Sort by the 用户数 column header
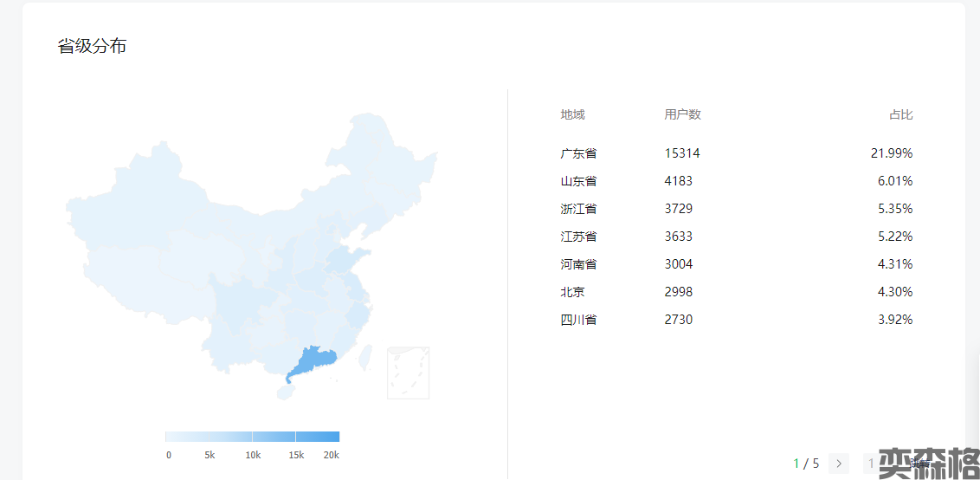This screenshot has height=480, width=980. pyautogui.click(x=682, y=114)
